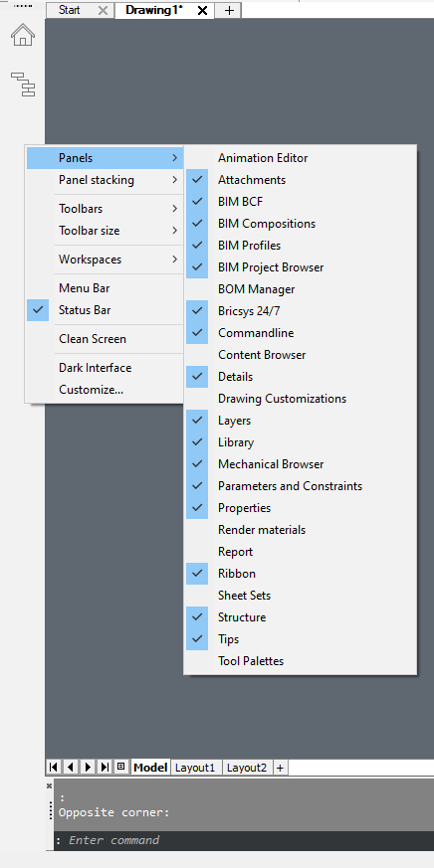Jump to first layout tab arrow
Screen dimensions: 434x868
pos(54,768)
